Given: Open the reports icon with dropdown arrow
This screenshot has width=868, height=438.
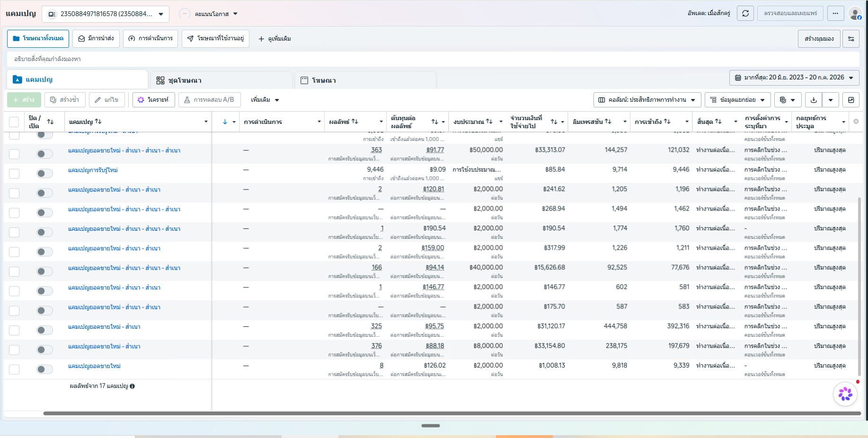Looking at the screenshot, I should click(x=788, y=100).
